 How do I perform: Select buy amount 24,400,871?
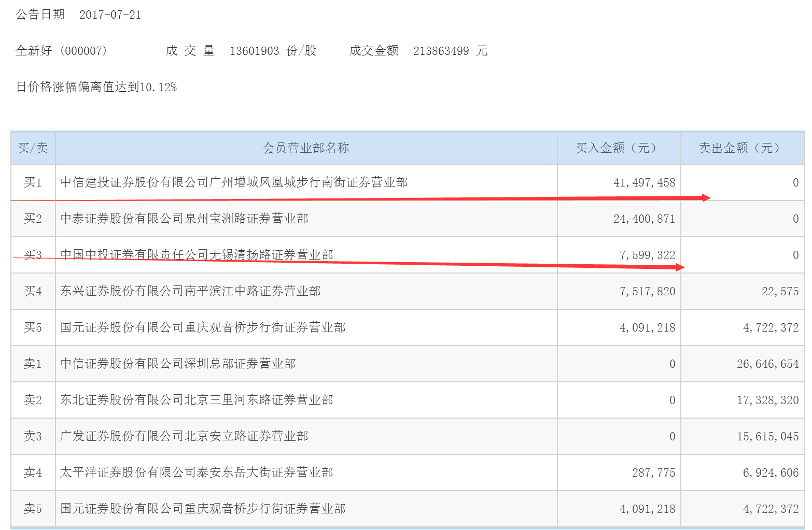tap(645, 219)
